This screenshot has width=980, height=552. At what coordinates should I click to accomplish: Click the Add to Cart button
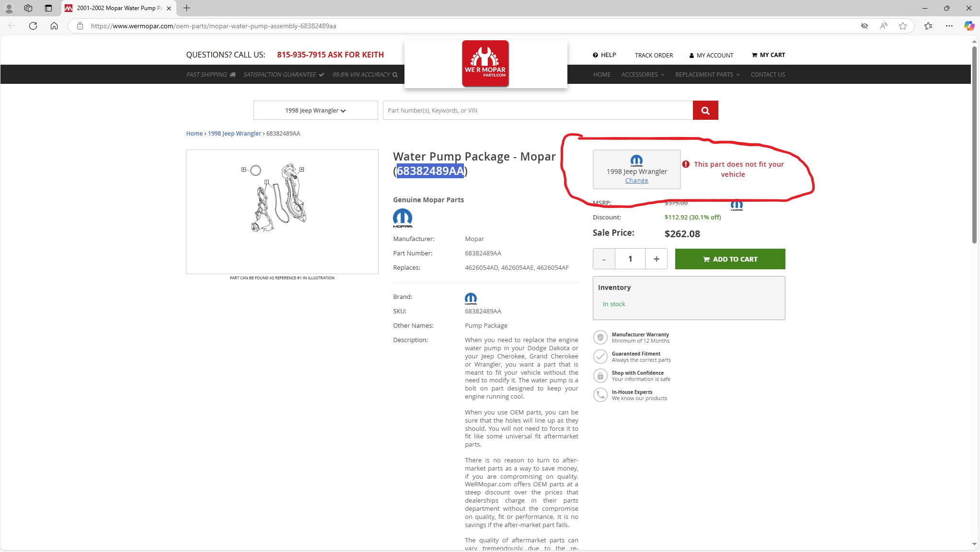point(730,259)
